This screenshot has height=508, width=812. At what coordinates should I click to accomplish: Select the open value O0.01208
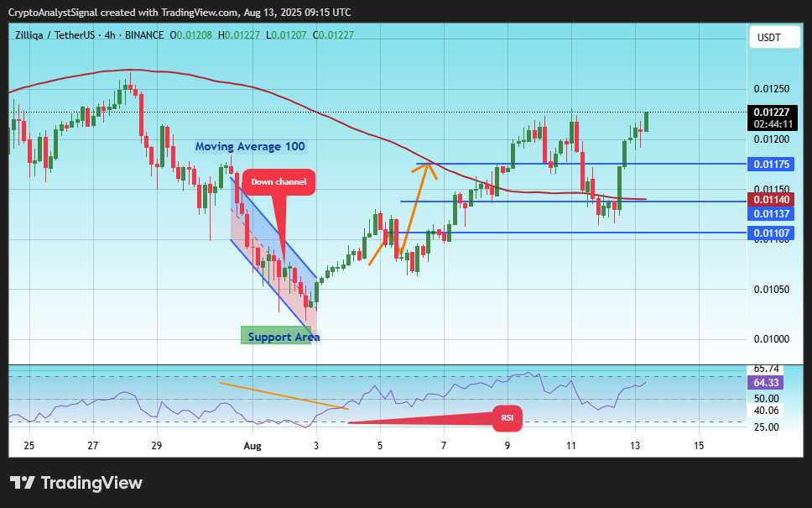pos(190,35)
